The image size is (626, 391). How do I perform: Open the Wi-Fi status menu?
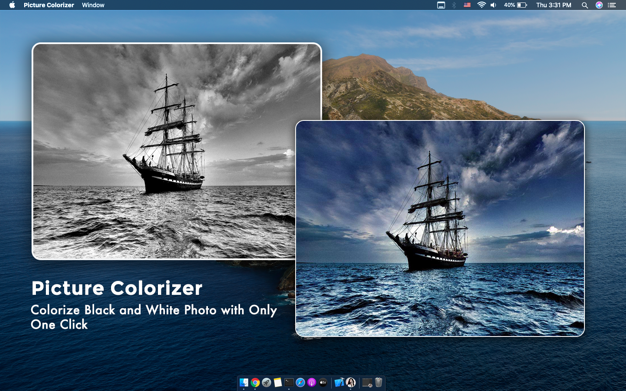tap(481, 5)
